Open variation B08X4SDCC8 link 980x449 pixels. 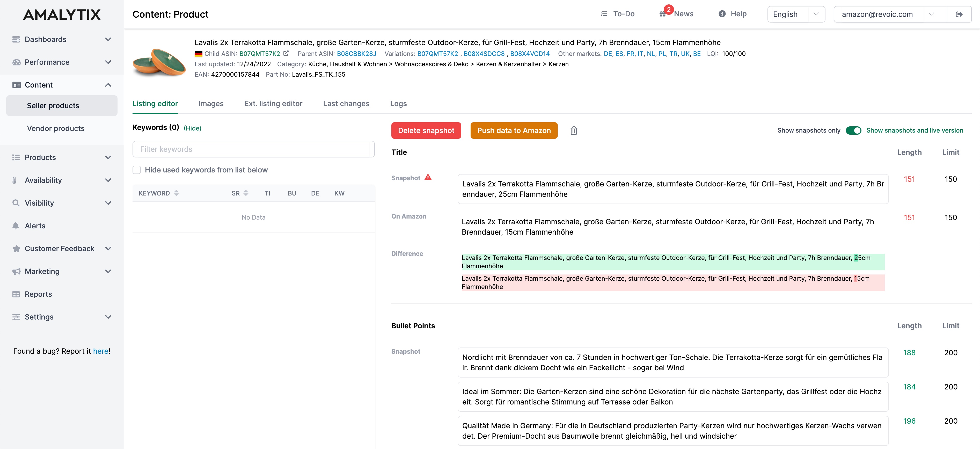[x=484, y=54]
